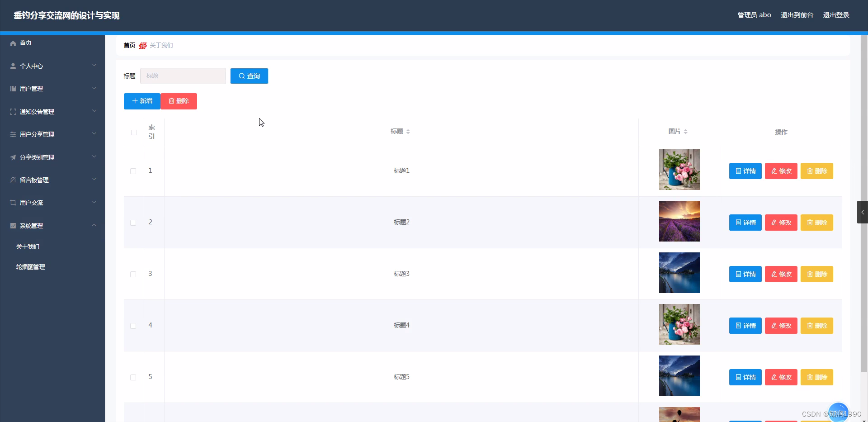This screenshot has width=868, height=422.
Task: Select the 首页 home icon in sidebar
Action: point(13,43)
